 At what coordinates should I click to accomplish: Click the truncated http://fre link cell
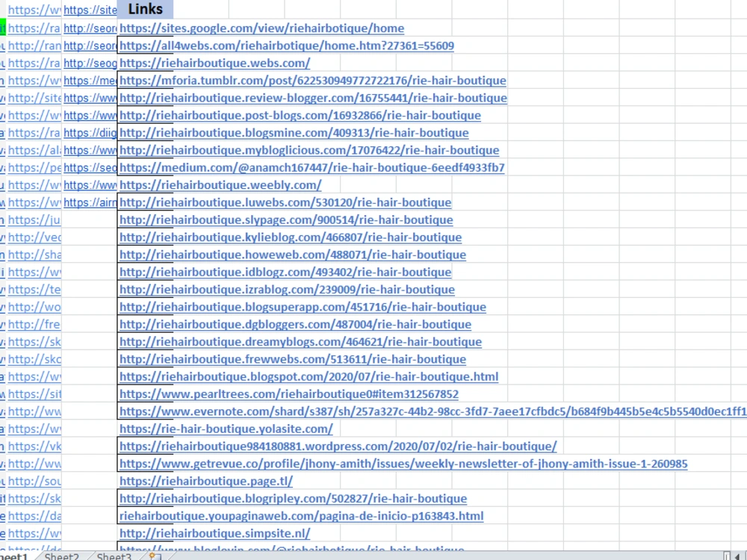coord(34,324)
